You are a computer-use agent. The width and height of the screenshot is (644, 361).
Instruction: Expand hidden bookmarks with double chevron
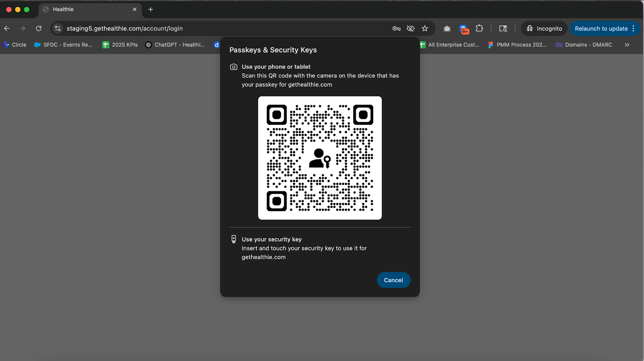(627, 45)
